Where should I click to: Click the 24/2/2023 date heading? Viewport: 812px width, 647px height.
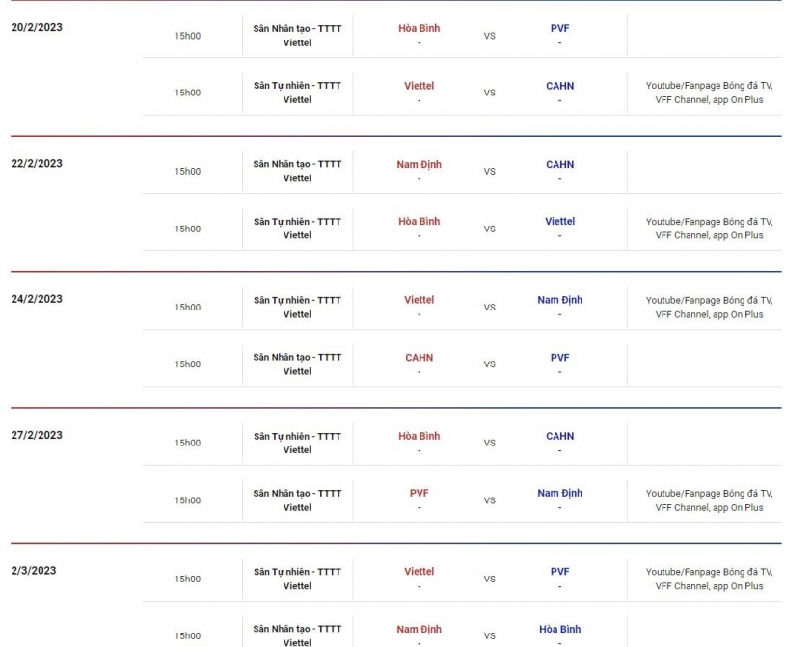pos(37,299)
